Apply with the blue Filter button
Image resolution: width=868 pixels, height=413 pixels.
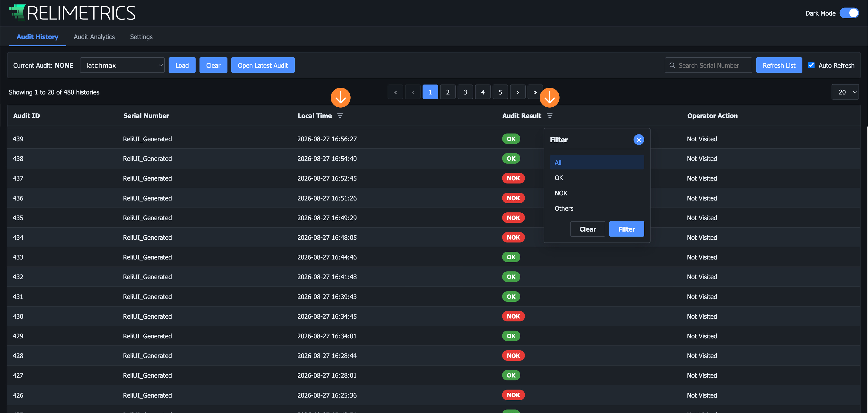point(626,229)
